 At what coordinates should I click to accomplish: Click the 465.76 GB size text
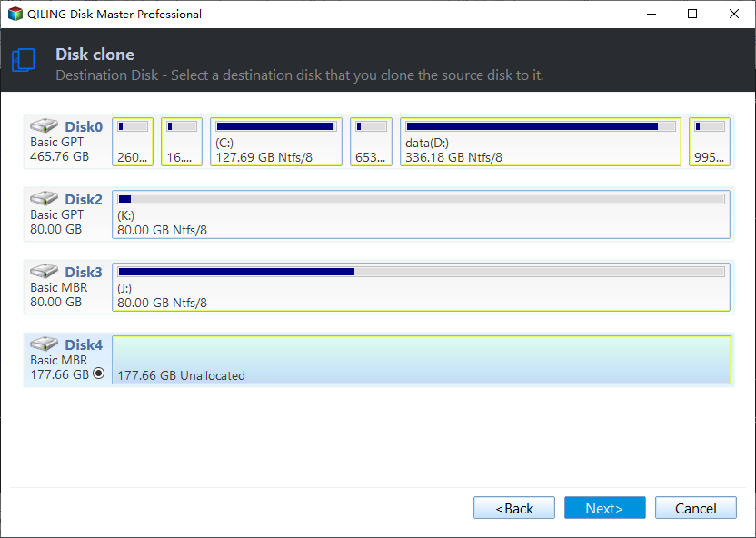pos(59,156)
